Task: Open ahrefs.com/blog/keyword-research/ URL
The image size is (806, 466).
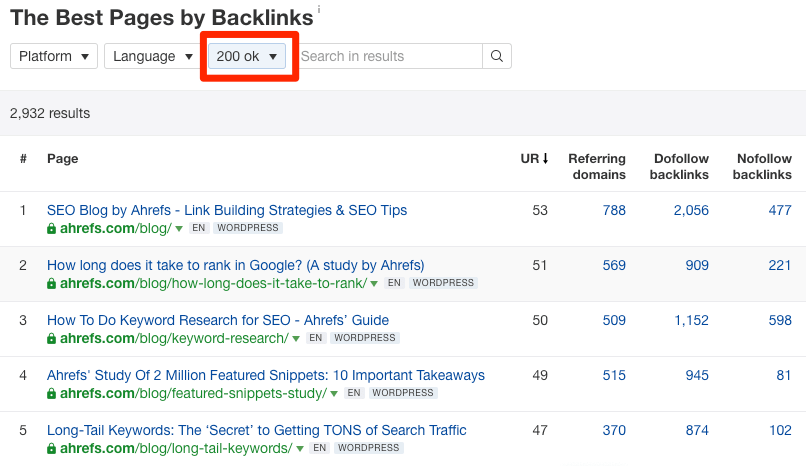Action: (x=174, y=338)
